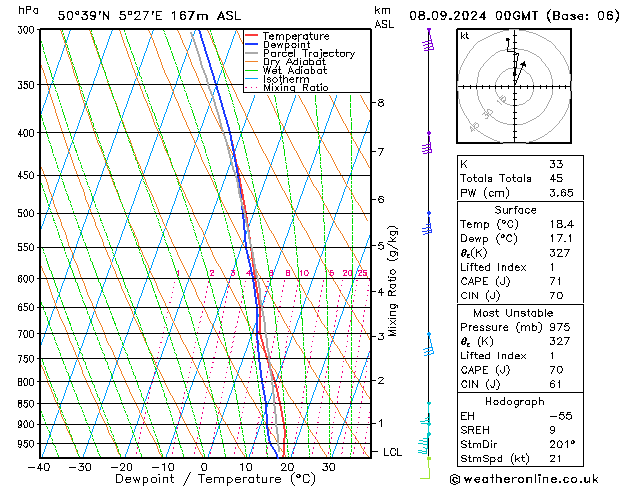Click the date '08.09.2024 00GMT (Base: 06)'
Image resolution: width=629 pixels, height=486 pixels.
[514, 16]
